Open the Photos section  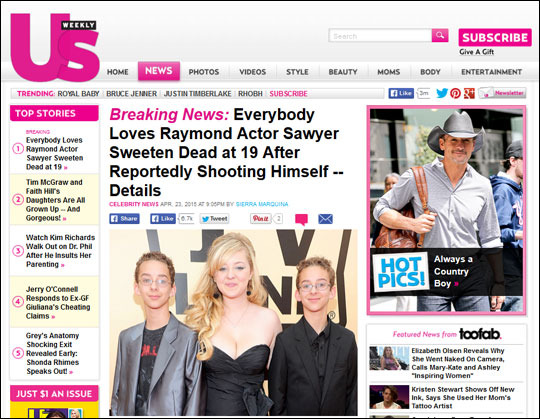(x=204, y=72)
